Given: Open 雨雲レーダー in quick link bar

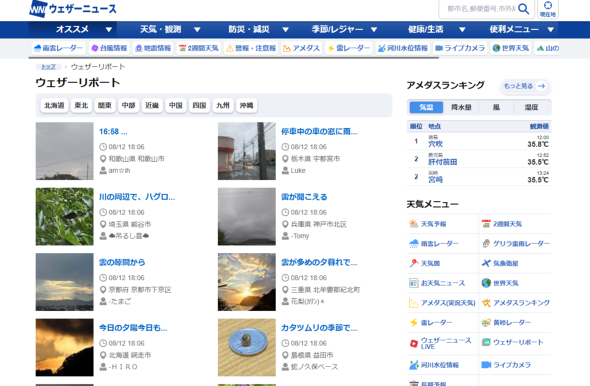Looking at the screenshot, I should tap(59, 48).
